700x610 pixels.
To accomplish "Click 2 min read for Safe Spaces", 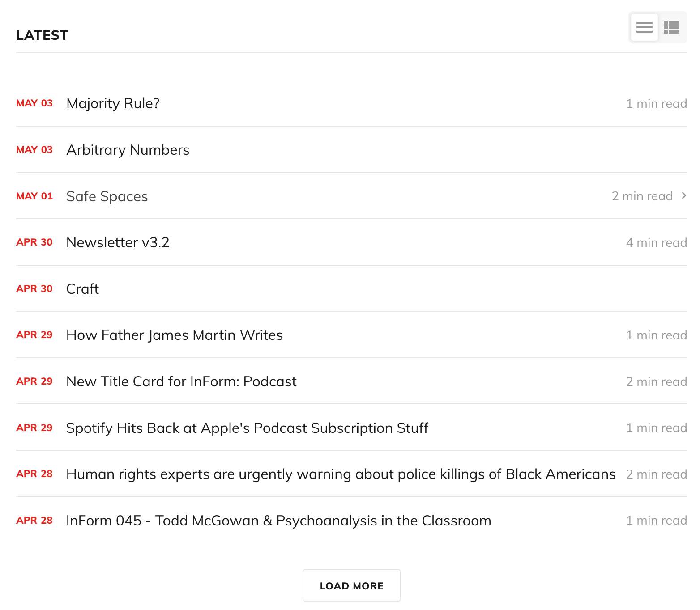I will pos(642,196).
